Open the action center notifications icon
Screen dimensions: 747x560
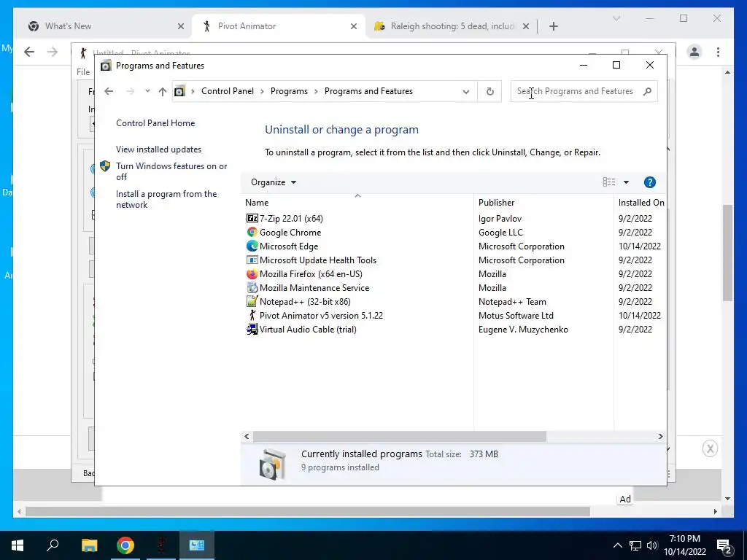[724, 545]
